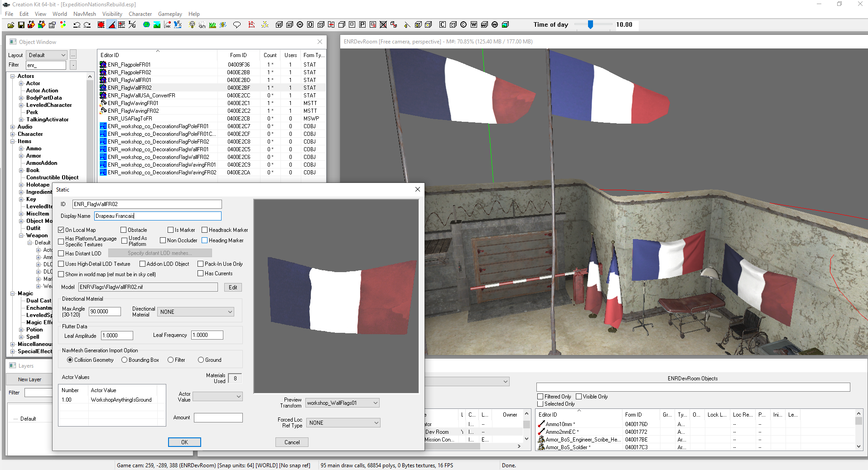The image size is (868, 470).
Task: Open the Gameplay menu
Action: tap(170, 14)
